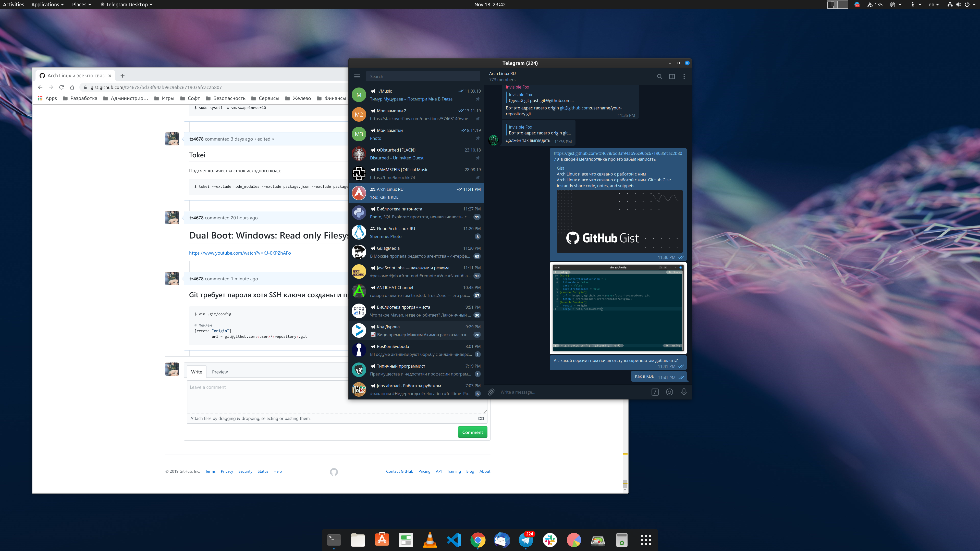
Task: Click the green Comment button
Action: (x=472, y=432)
